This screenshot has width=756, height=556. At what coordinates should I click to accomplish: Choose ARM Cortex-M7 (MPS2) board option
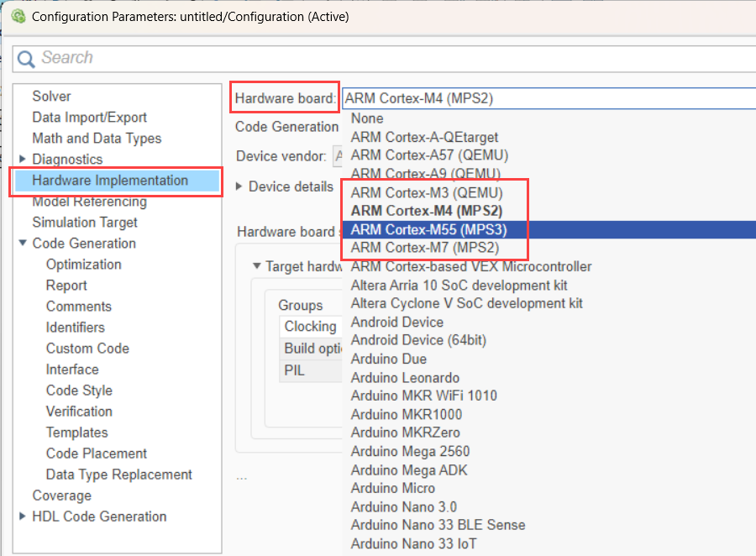pos(424,248)
